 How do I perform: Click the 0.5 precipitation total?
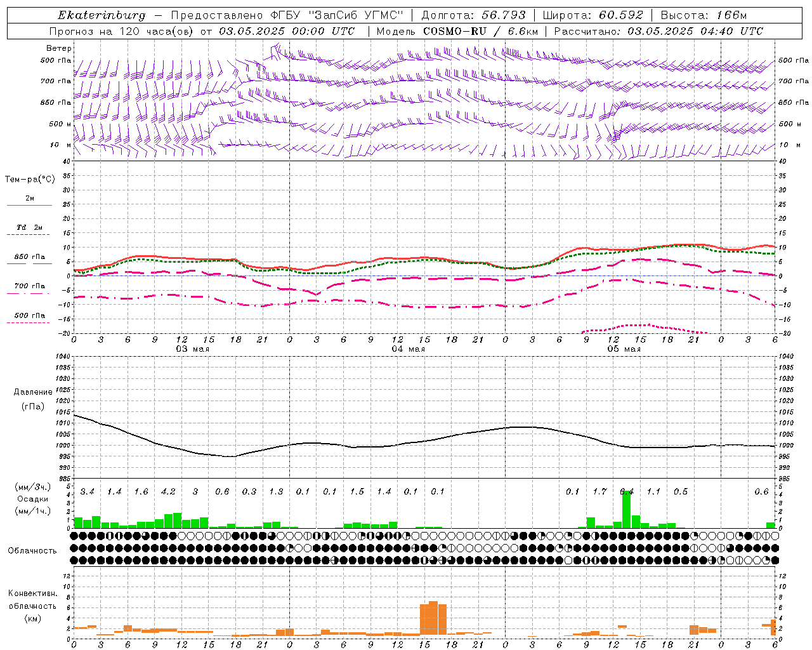pyautogui.click(x=681, y=491)
